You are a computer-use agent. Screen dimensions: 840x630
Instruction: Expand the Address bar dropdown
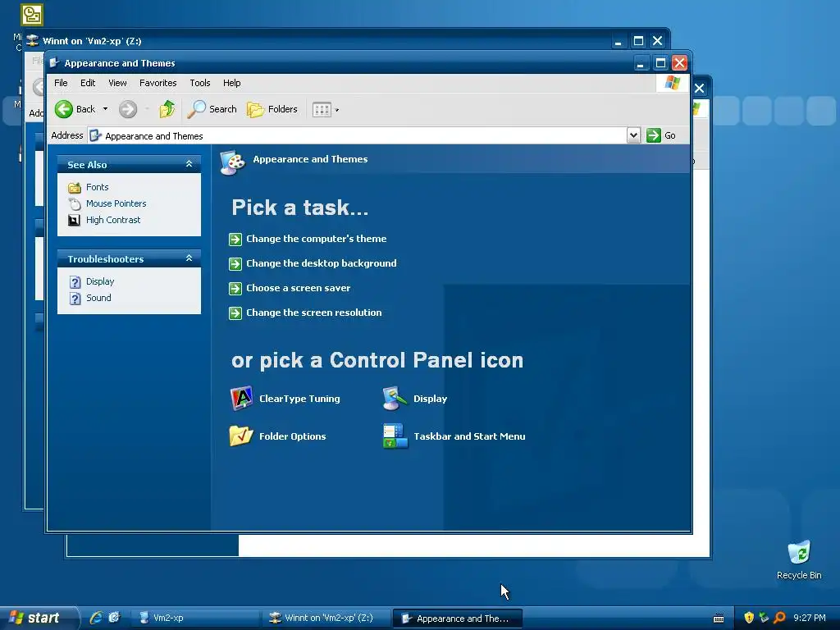pyautogui.click(x=633, y=135)
